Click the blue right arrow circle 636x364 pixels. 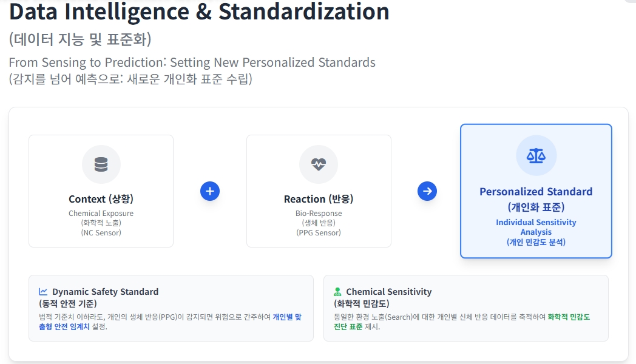[427, 191]
